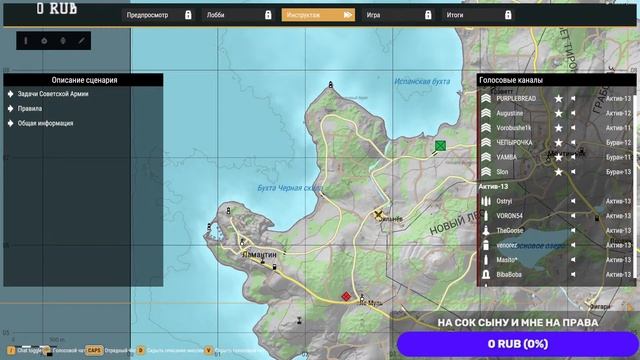This screenshot has height=360, width=640.
Task: Mute BibaBoba with speaker icon
Action: tap(573, 274)
